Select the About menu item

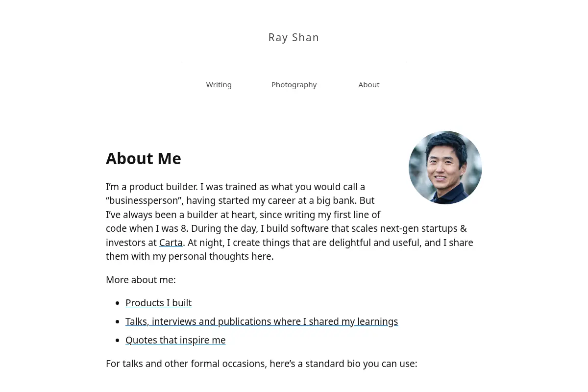pyautogui.click(x=369, y=85)
